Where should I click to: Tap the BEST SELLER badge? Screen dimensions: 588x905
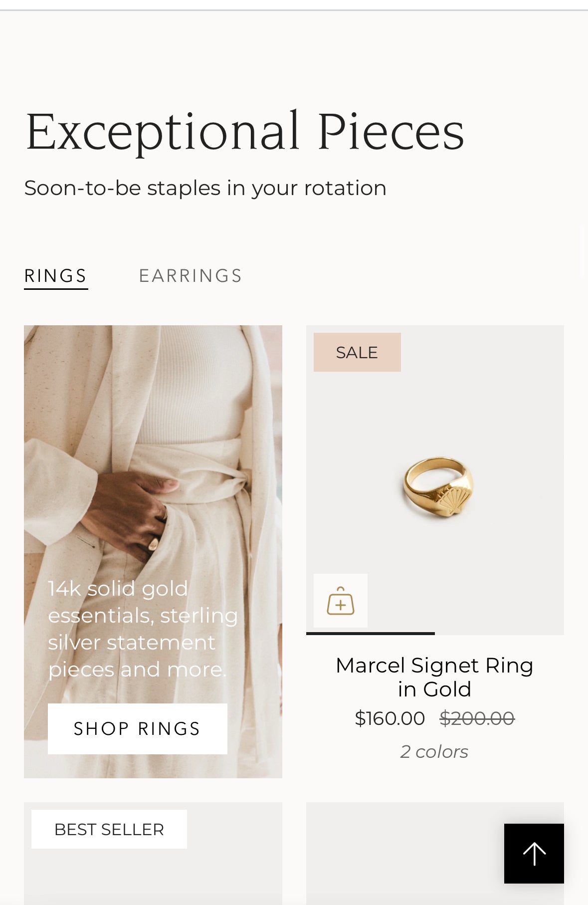tap(109, 829)
